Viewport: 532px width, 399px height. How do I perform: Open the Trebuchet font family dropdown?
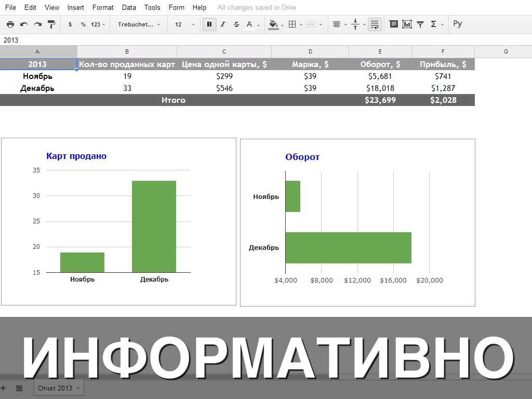coord(139,24)
